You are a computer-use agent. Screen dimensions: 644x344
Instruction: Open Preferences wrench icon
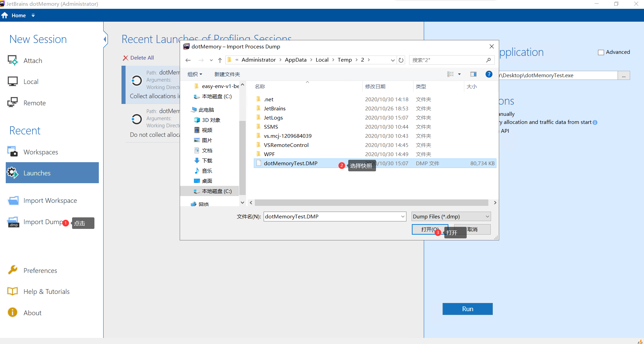tap(13, 270)
